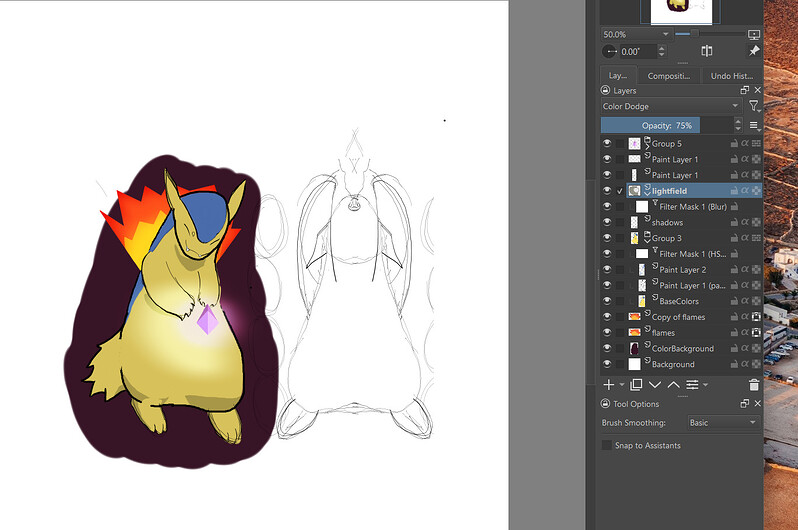798x530 pixels.
Task: Click the rotation angle 0.00° field
Action: pos(637,51)
